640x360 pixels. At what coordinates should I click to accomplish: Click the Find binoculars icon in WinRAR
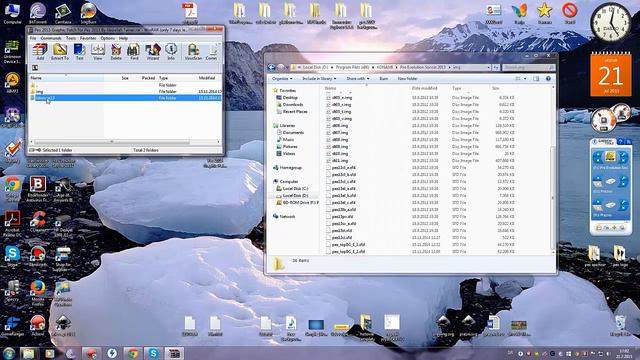(x=134, y=51)
